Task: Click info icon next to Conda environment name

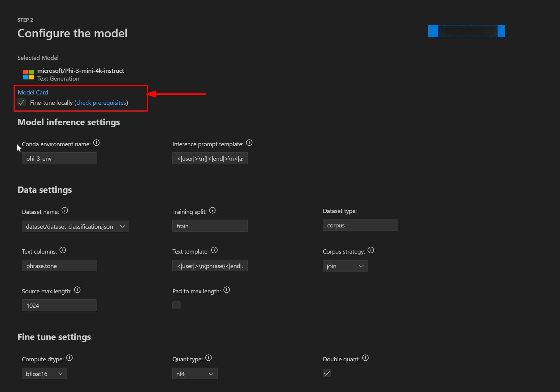Action: coord(96,143)
